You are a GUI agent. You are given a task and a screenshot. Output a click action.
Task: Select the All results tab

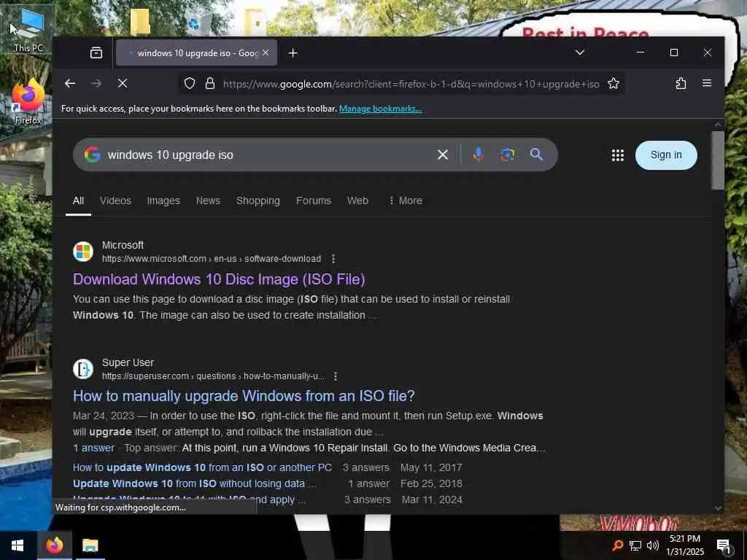click(x=78, y=201)
